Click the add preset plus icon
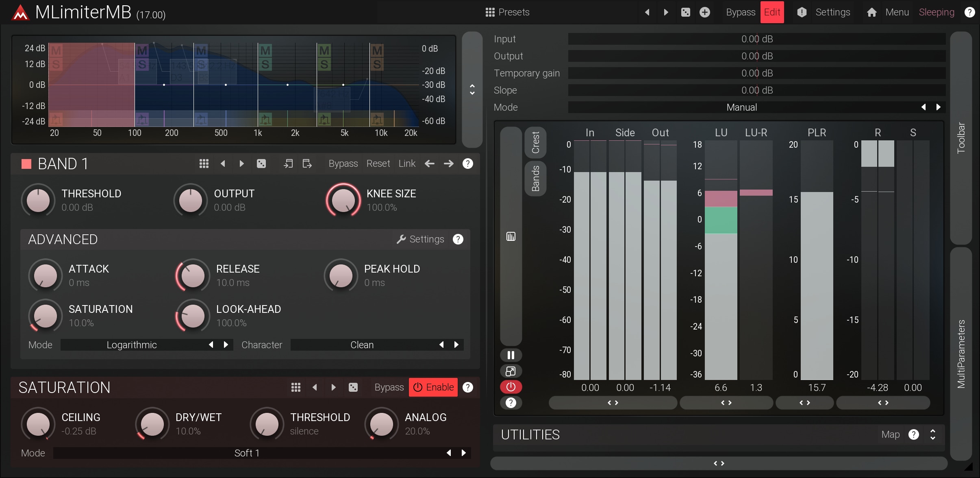 click(x=705, y=12)
